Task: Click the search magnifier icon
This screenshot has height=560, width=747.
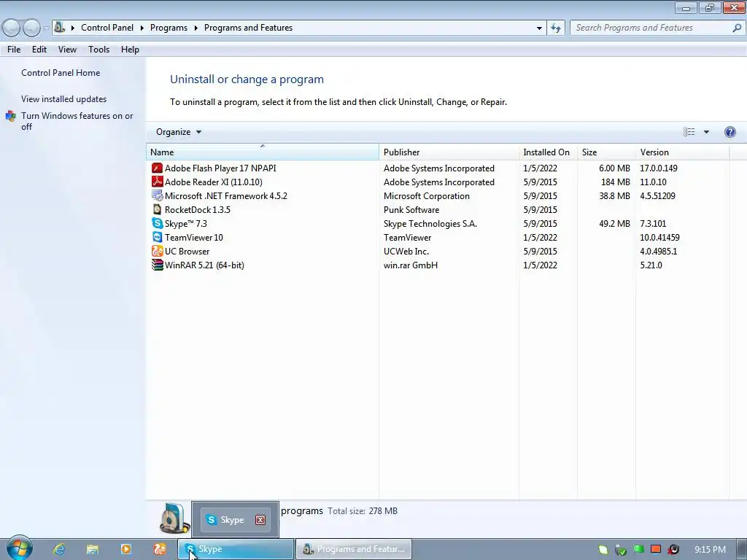Action: [x=737, y=28]
